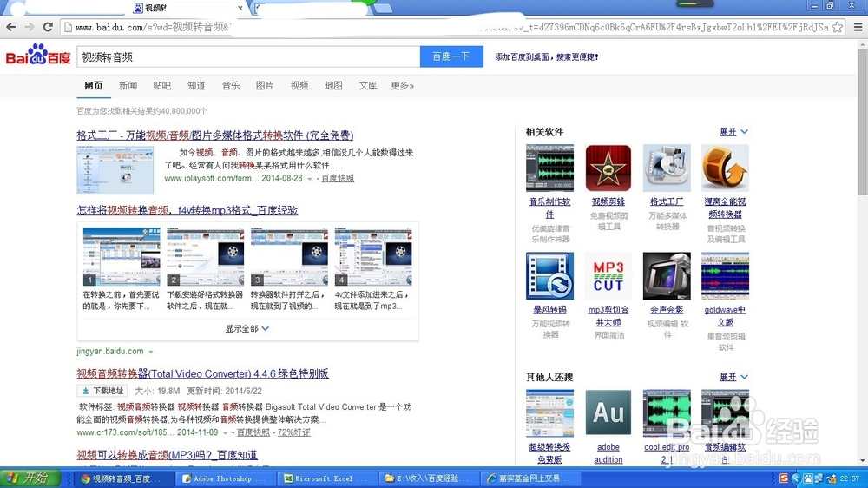The image size is (868, 488).
Task: Open step 2 thumbnail in jingyan result
Action: tap(206, 256)
